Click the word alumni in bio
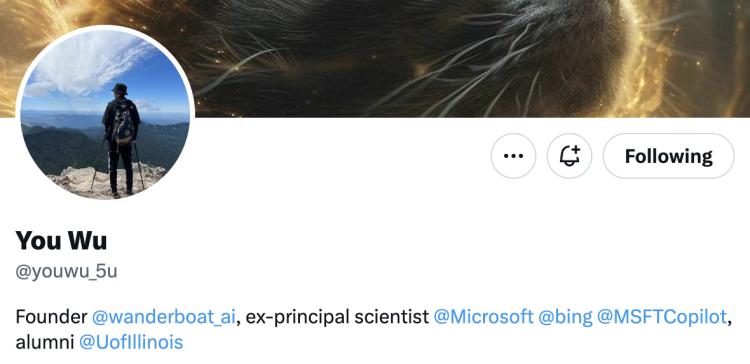Screen dimensions: 750x364 tap(45, 342)
